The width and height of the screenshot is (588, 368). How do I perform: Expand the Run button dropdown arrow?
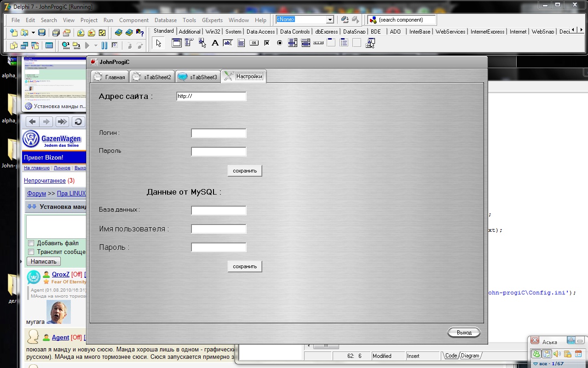point(96,45)
